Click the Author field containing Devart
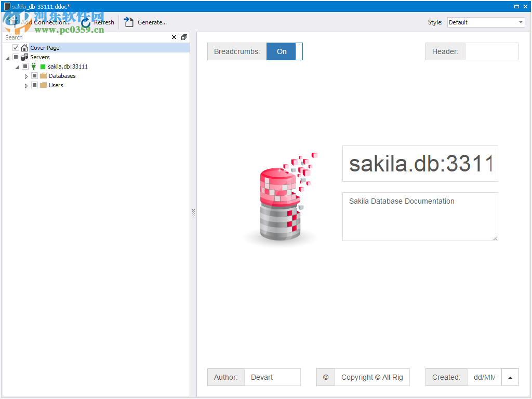Image resolution: width=532 pixels, height=399 pixels. pos(272,377)
